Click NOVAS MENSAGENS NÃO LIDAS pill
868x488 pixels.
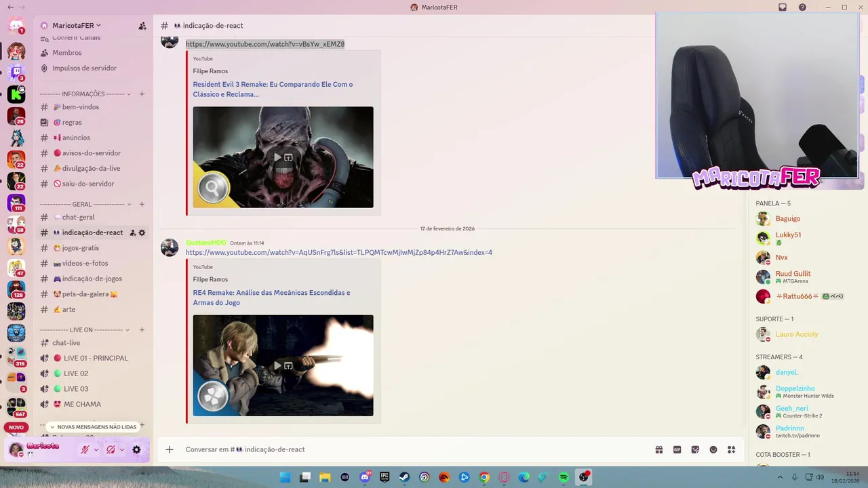93,427
